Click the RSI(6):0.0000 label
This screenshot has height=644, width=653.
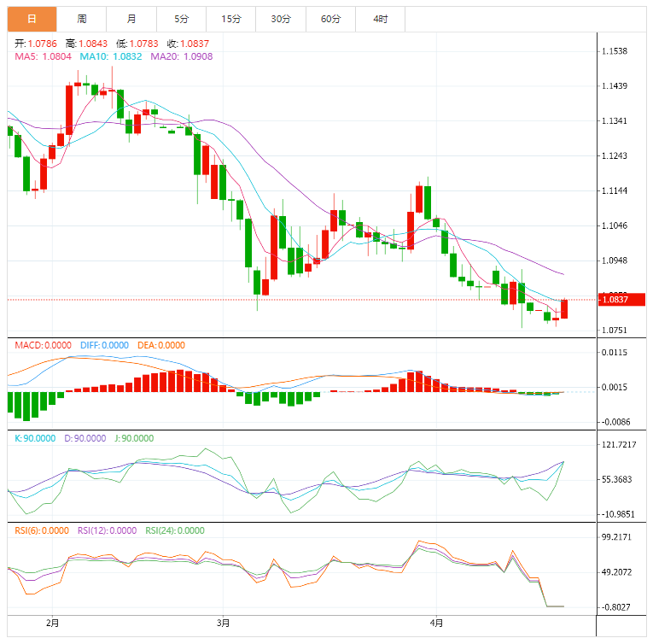click(42, 530)
